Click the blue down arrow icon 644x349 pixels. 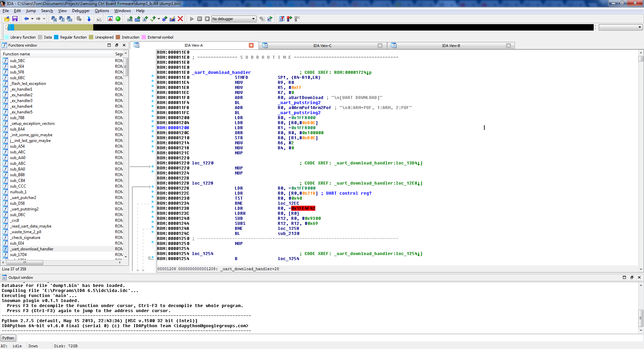pyautogui.click(x=89, y=19)
